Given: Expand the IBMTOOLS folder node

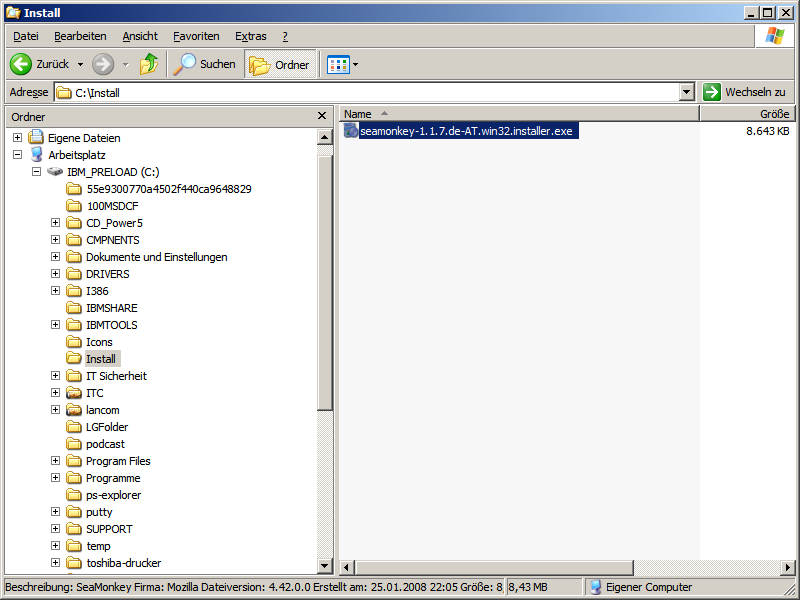Looking at the screenshot, I should [55, 325].
